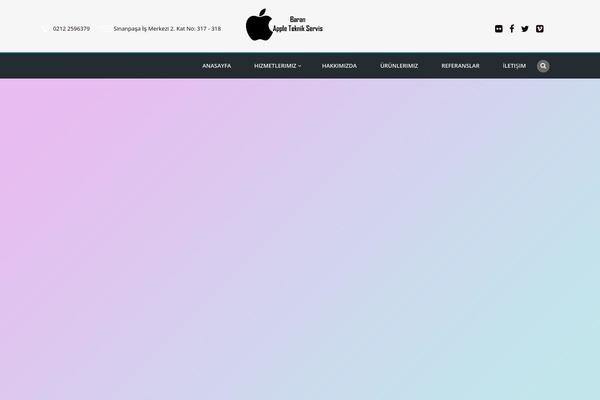Open the HAKKIMIZDA page

pos(339,66)
